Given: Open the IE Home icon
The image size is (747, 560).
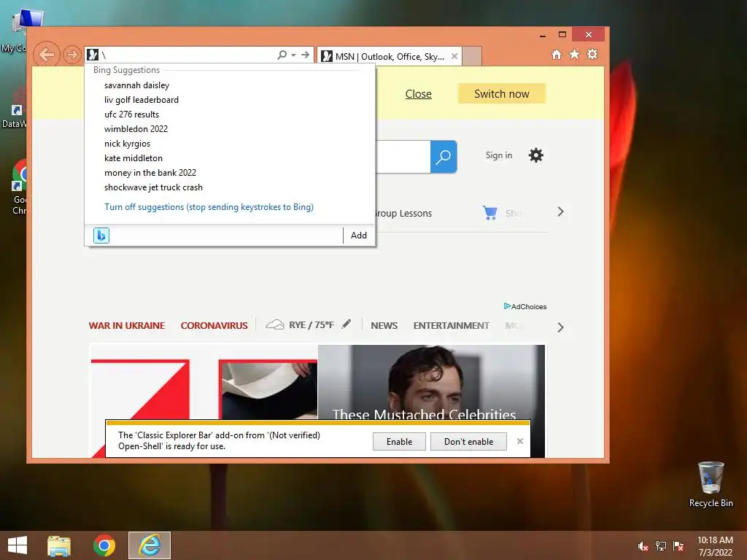Looking at the screenshot, I should click(557, 54).
